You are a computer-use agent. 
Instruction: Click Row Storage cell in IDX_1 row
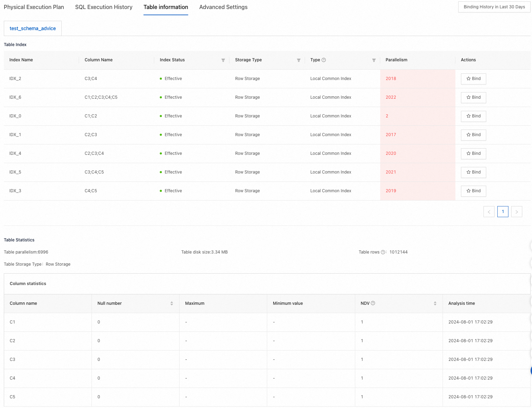point(247,135)
